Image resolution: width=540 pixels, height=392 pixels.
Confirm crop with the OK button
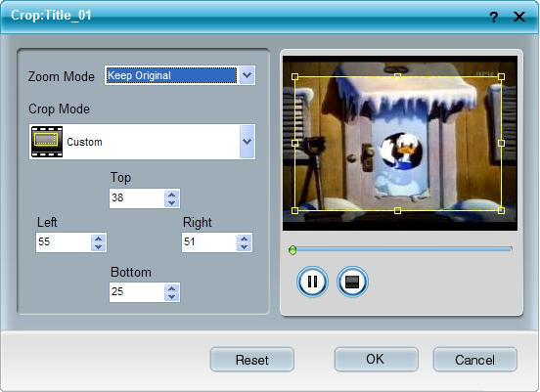pyautogui.click(x=376, y=360)
